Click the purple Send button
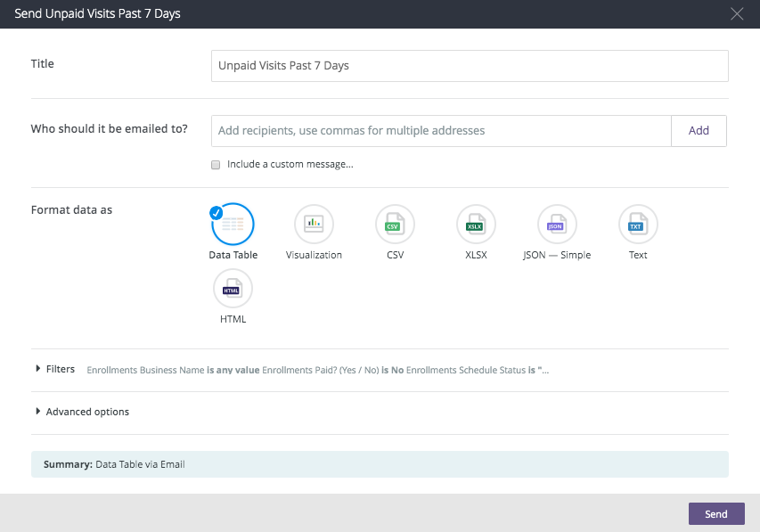This screenshot has height=532, width=760. pyautogui.click(x=716, y=514)
